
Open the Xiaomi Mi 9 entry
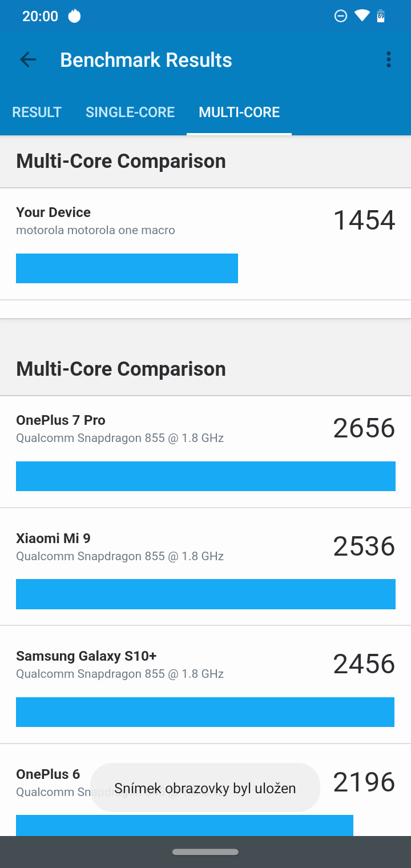(53, 539)
